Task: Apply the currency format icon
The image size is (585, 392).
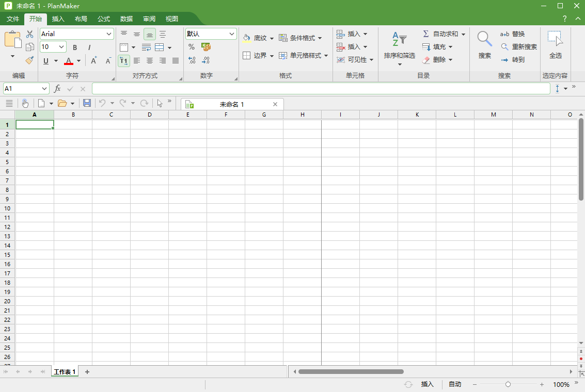Action: click(205, 46)
